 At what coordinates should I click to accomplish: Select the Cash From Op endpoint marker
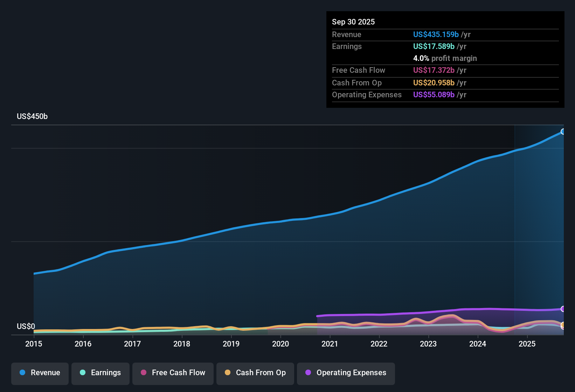point(563,325)
